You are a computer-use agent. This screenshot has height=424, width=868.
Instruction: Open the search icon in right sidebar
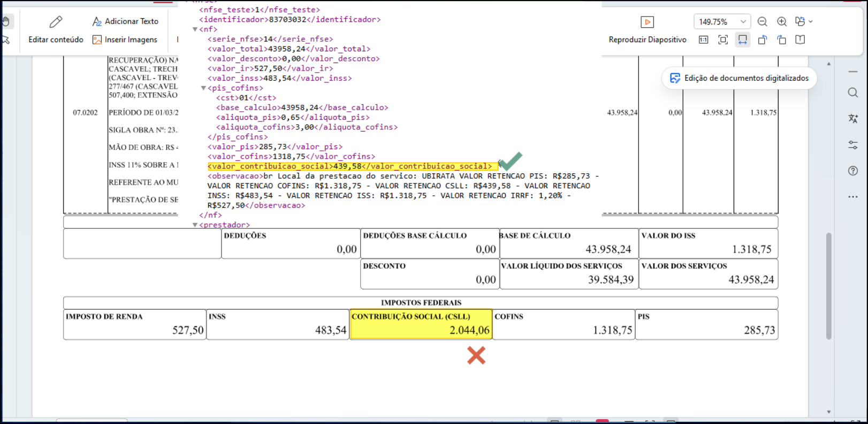[853, 92]
